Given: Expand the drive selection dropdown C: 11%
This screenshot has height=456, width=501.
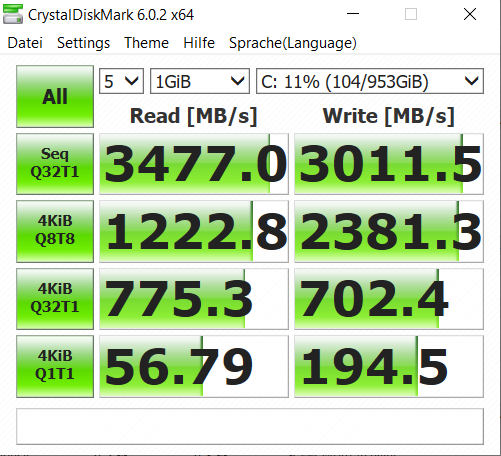Looking at the screenshot, I should [x=370, y=81].
